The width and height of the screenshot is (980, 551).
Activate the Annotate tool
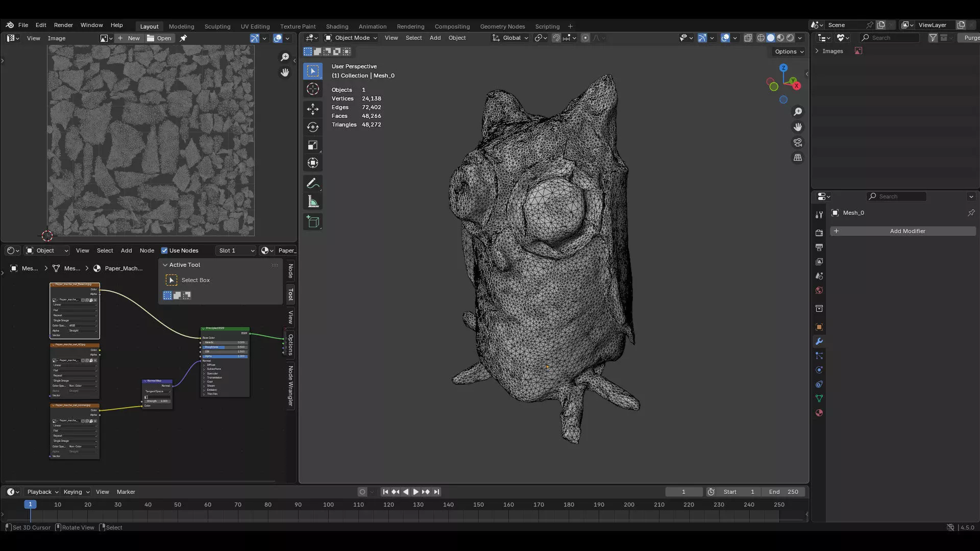pyautogui.click(x=313, y=184)
